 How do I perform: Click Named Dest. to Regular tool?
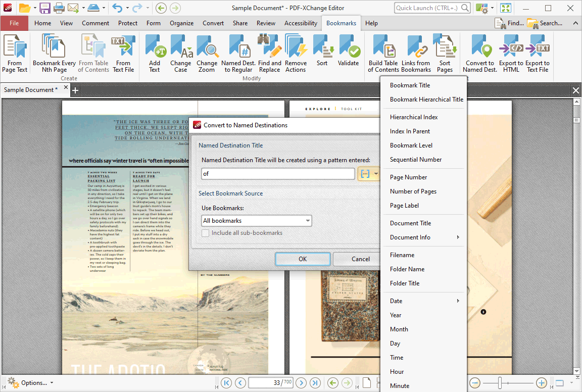[238, 54]
